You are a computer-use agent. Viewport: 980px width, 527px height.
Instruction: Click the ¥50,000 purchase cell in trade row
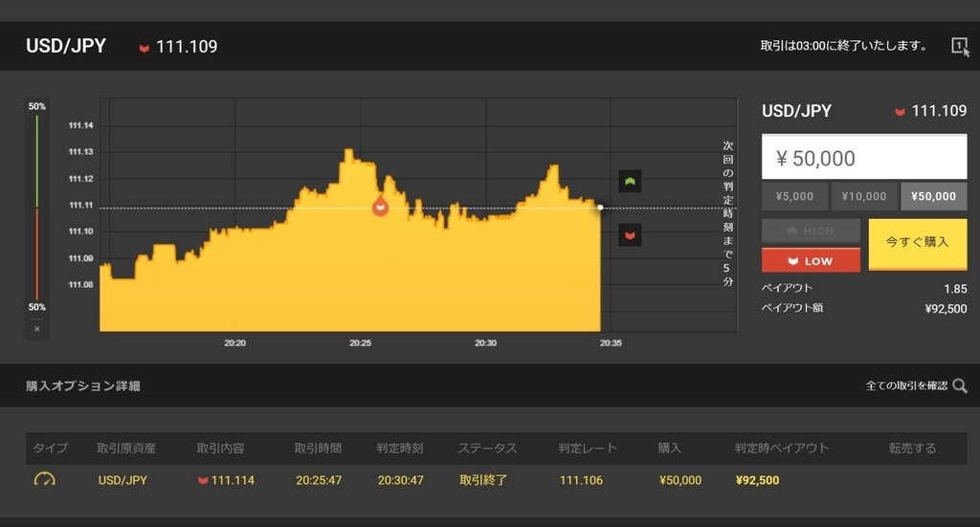tap(680, 480)
